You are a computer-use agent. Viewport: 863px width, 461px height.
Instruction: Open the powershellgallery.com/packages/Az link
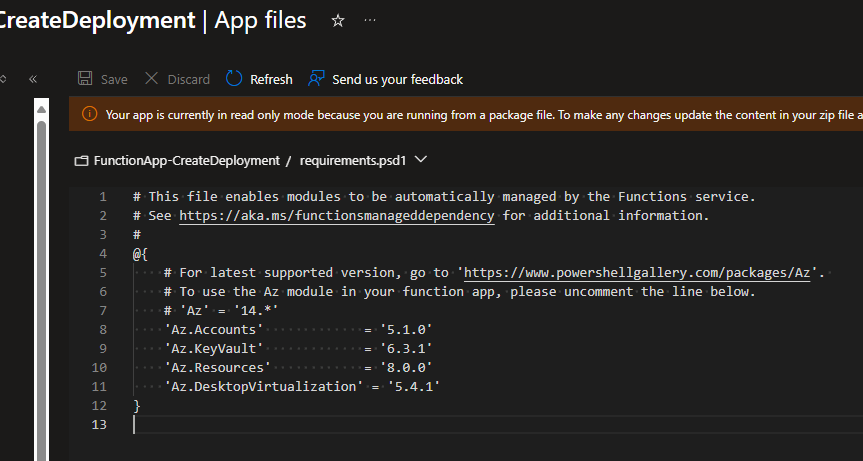pyautogui.click(x=637, y=273)
